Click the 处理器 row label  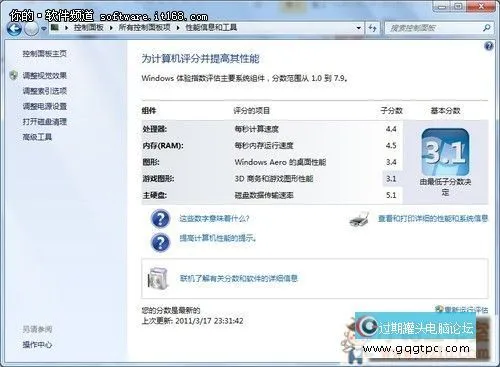(x=155, y=129)
